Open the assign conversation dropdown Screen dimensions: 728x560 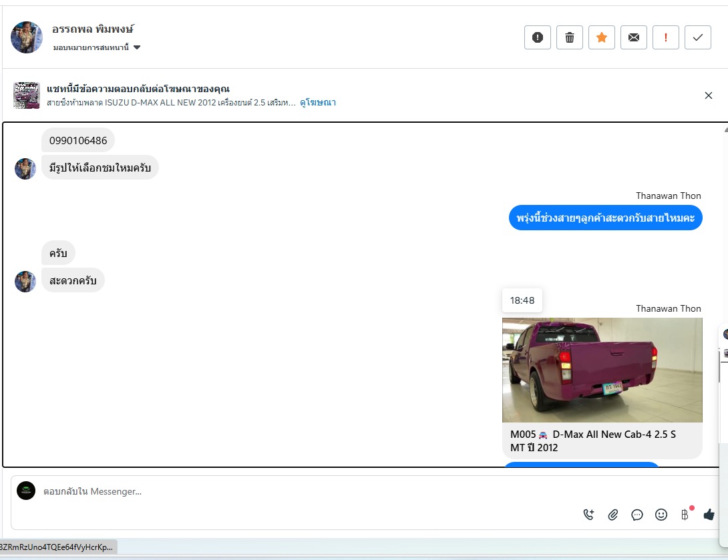click(x=97, y=47)
